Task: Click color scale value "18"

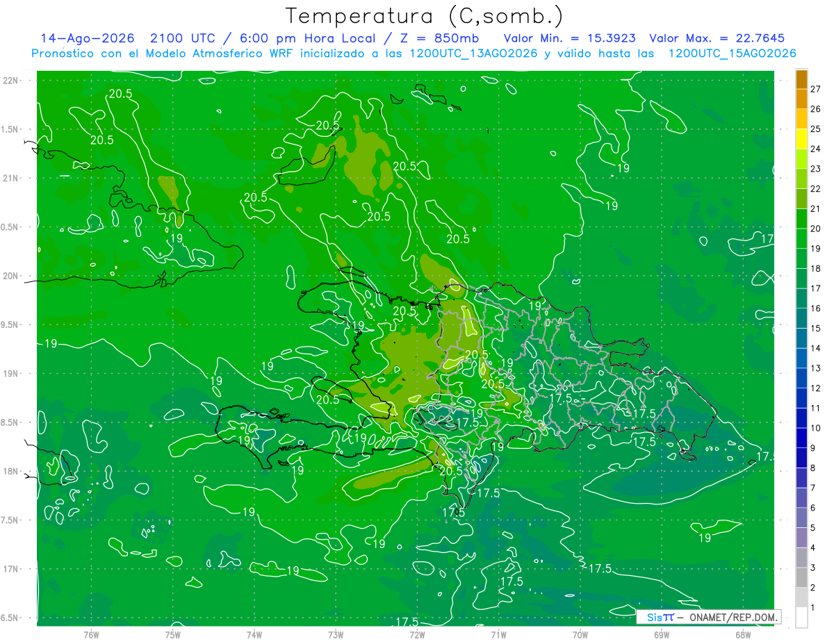Action: click(816, 268)
